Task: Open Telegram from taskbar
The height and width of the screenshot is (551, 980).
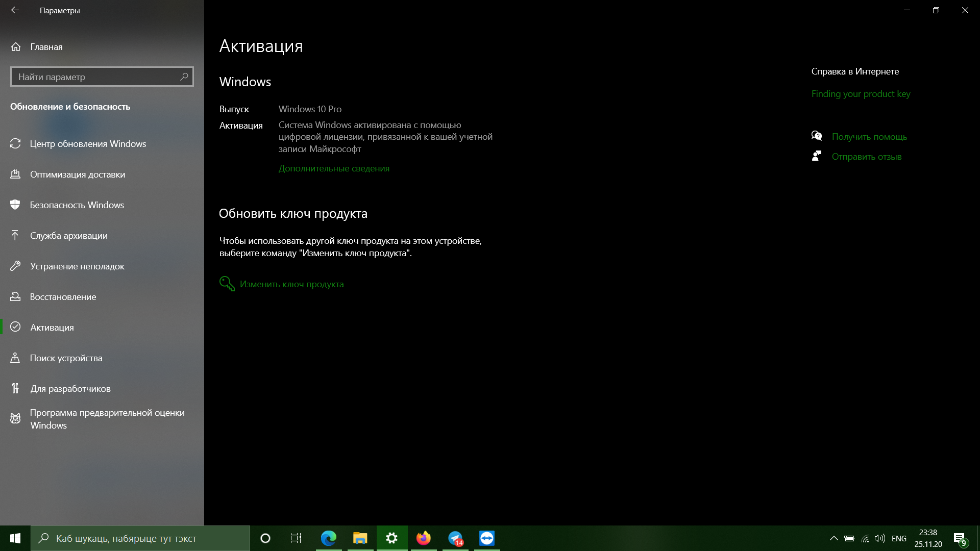Action: [455, 538]
